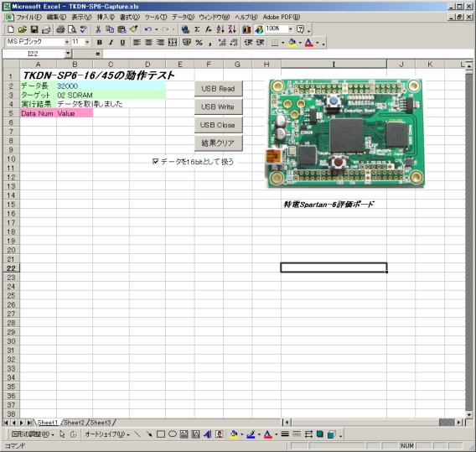The height and width of the screenshot is (452, 476).
Task: Sort ascending with the A-Z icon
Action: 220,29
